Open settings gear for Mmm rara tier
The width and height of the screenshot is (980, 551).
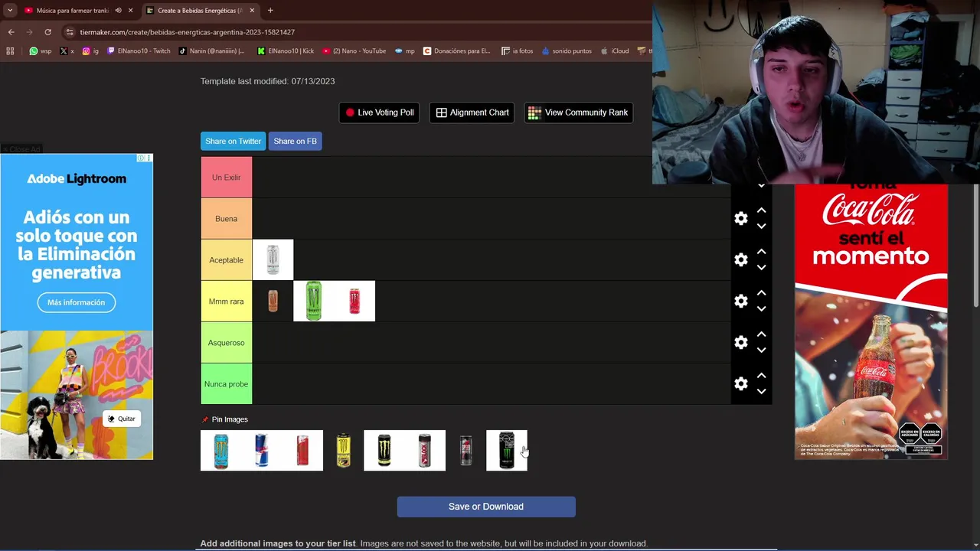pos(740,302)
